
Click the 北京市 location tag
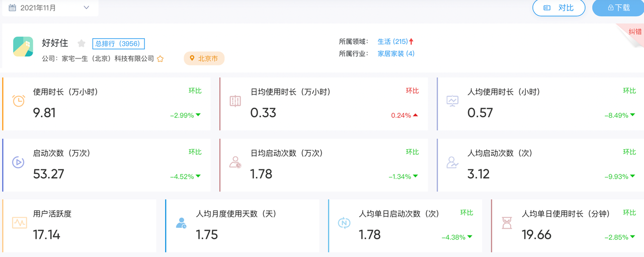204,58
